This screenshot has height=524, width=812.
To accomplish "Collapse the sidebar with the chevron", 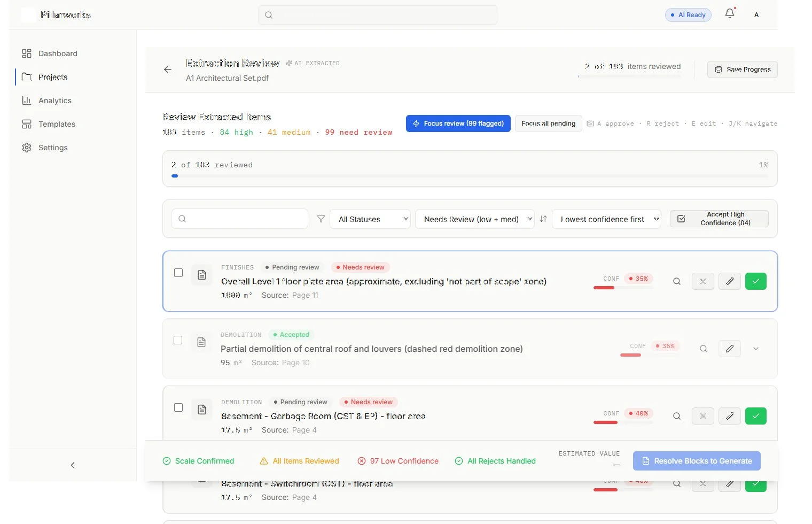I will pos(73,465).
